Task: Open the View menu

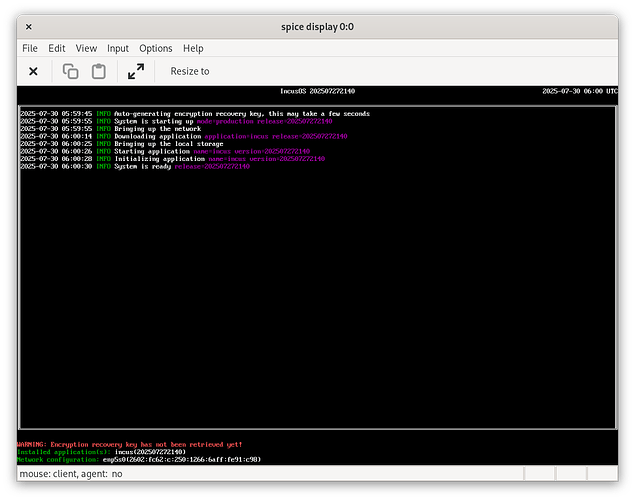Action: click(86, 48)
